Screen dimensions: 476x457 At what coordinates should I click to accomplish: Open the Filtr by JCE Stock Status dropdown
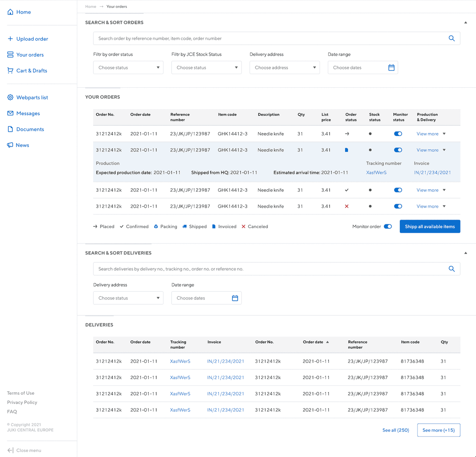click(206, 68)
